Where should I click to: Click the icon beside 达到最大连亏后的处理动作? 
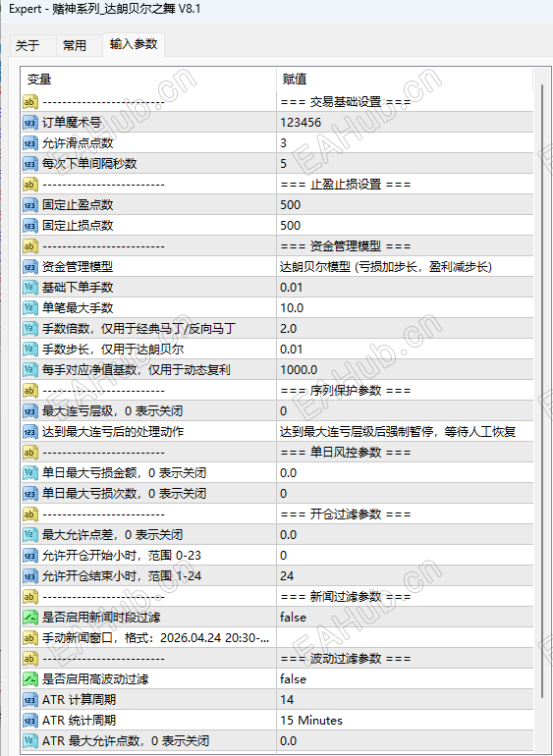pyautogui.click(x=29, y=432)
